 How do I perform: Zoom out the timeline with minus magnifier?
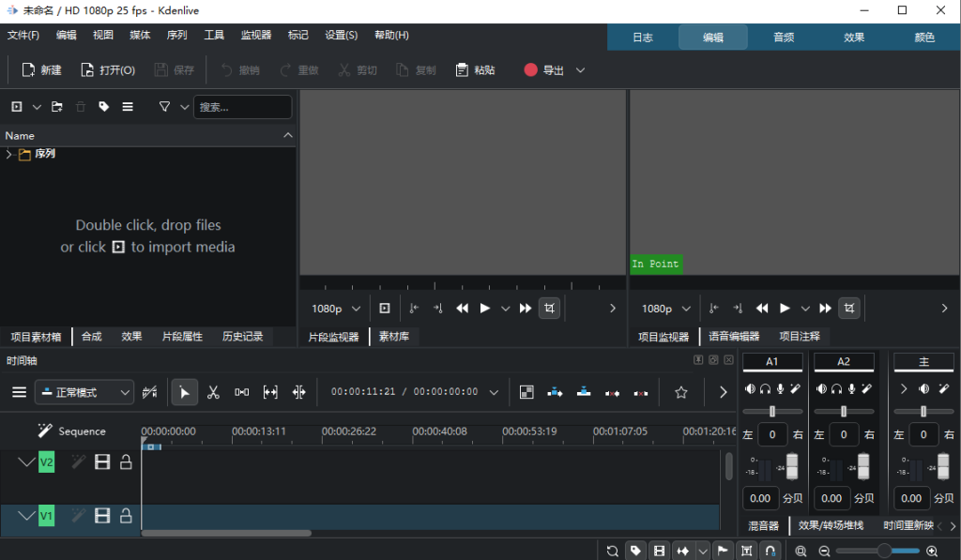coord(824,551)
